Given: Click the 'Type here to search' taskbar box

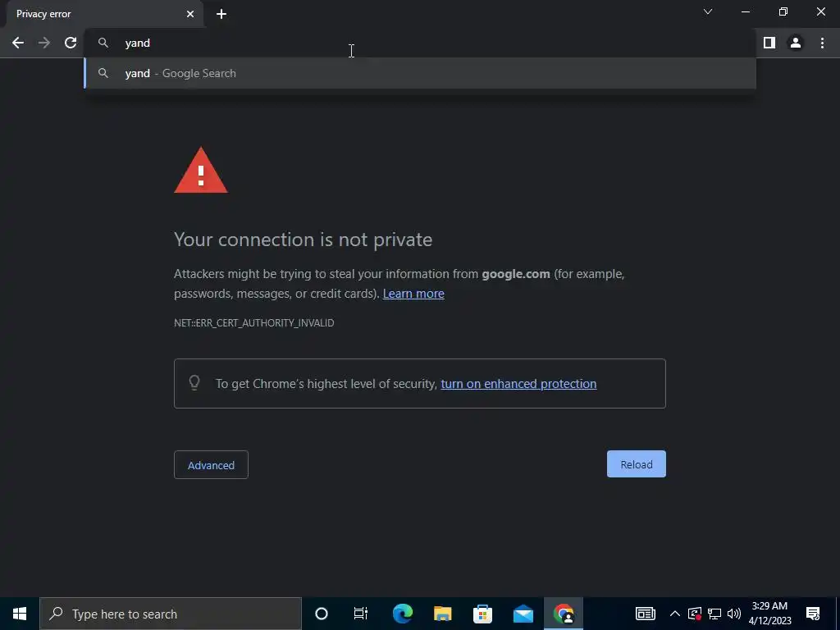Looking at the screenshot, I should (x=171, y=614).
